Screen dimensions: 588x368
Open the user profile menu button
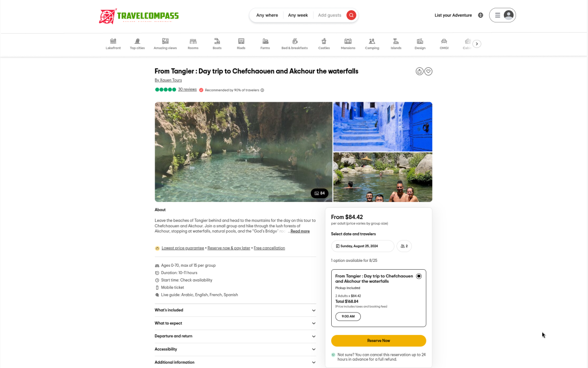(502, 15)
